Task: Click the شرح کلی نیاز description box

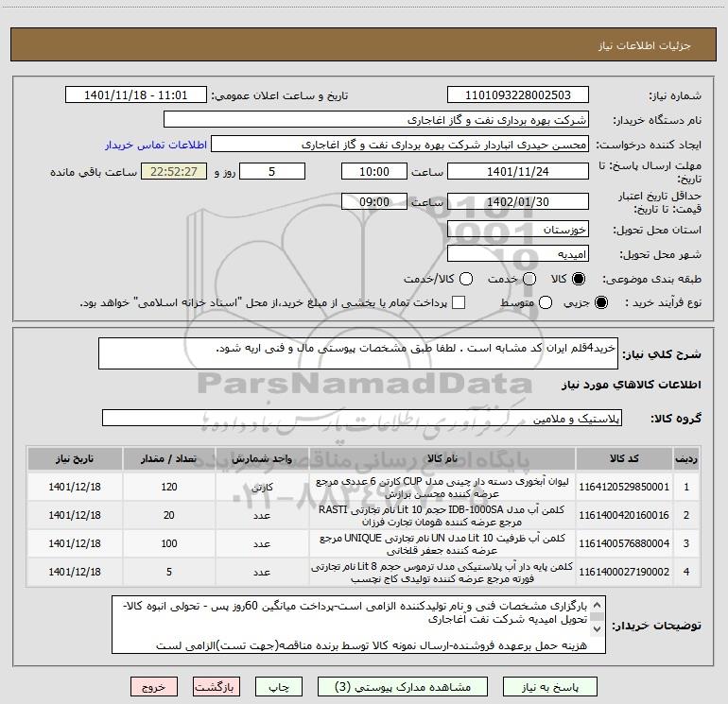Action: point(358,353)
